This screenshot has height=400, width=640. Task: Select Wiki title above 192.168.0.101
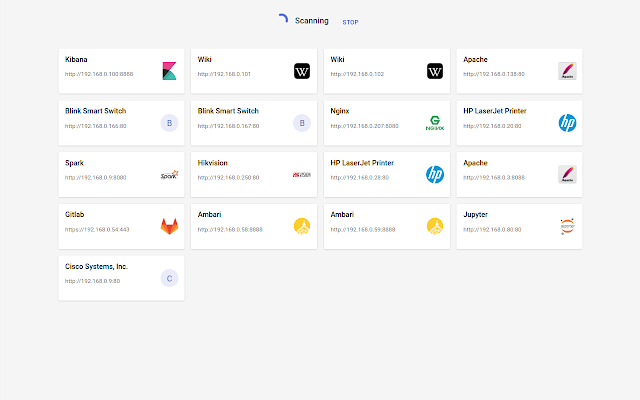click(204, 60)
